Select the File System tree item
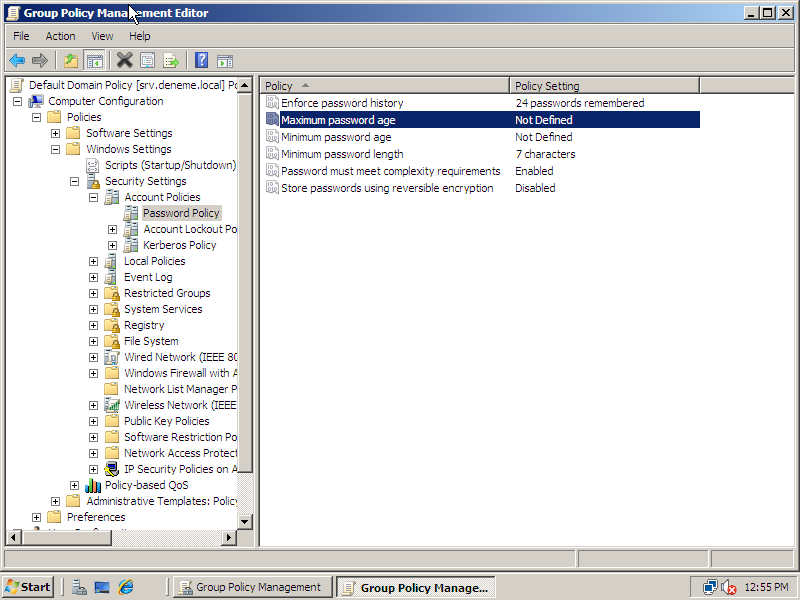The width and height of the screenshot is (800, 600). pyautogui.click(x=151, y=341)
